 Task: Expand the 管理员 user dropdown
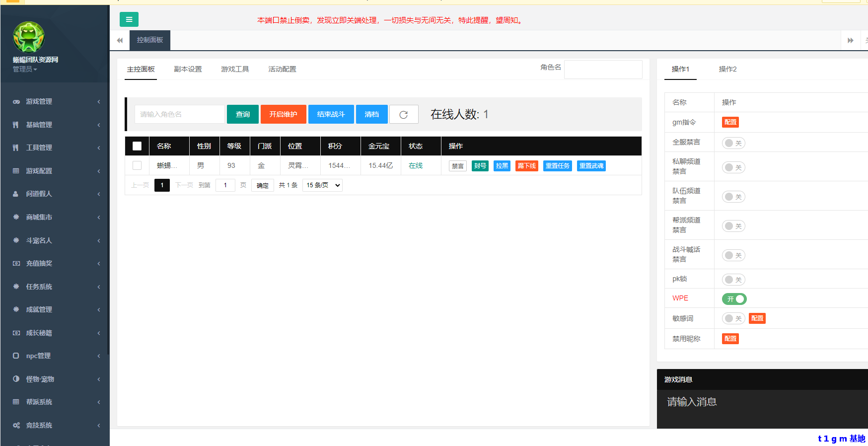pyautogui.click(x=25, y=69)
